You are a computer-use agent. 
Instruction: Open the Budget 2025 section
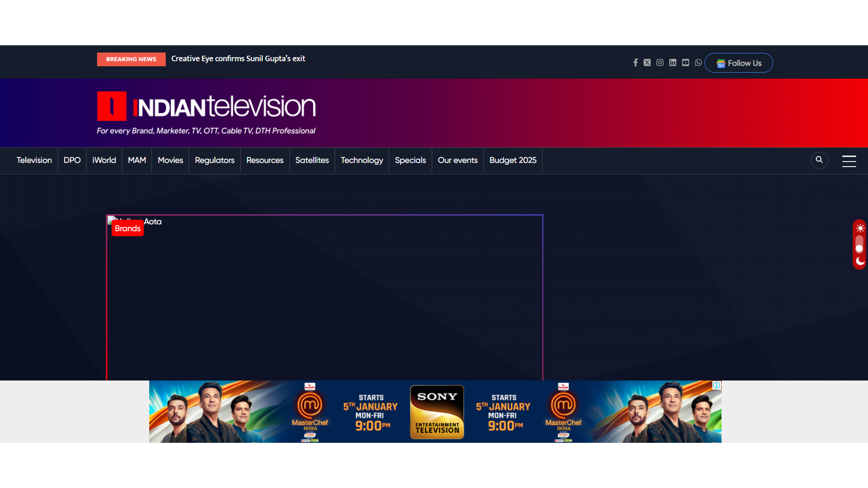[513, 160]
